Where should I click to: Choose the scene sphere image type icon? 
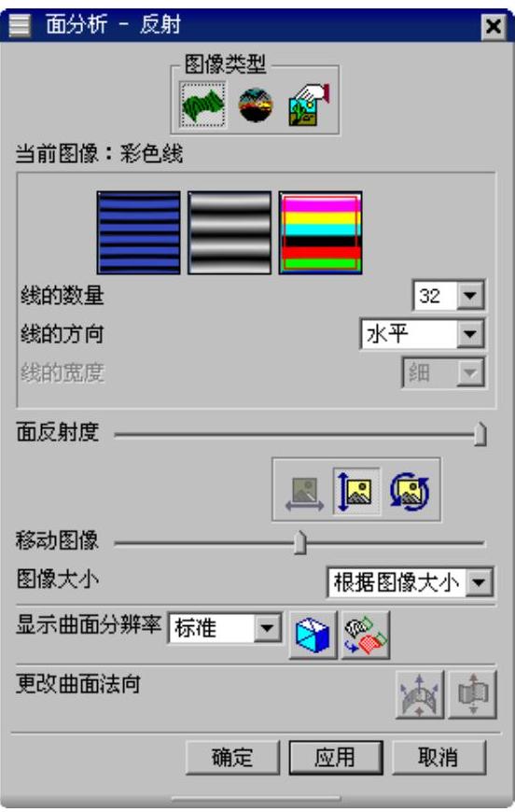[256, 105]
